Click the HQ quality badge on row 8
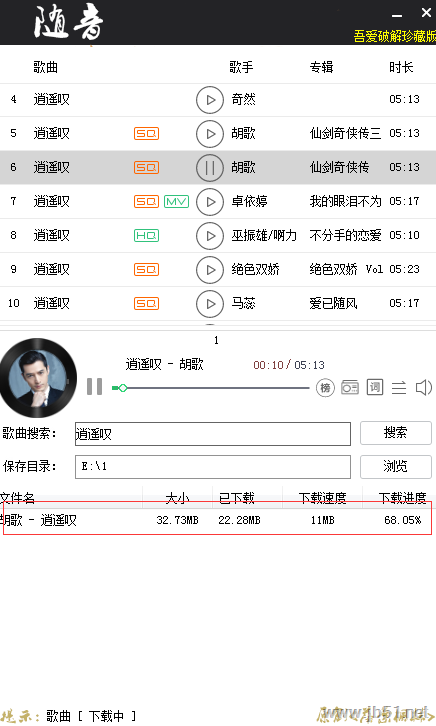Image resolution: width=436 pixels, height=726 pixels. 146,236
